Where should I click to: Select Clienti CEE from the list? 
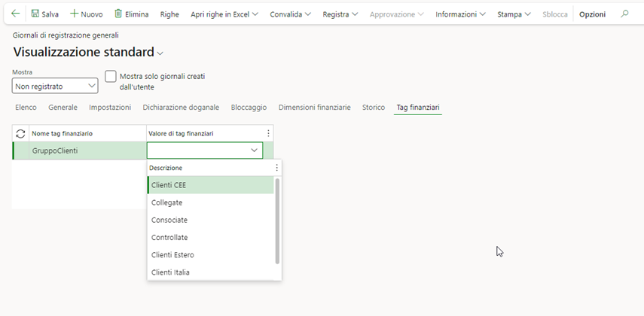210,185
